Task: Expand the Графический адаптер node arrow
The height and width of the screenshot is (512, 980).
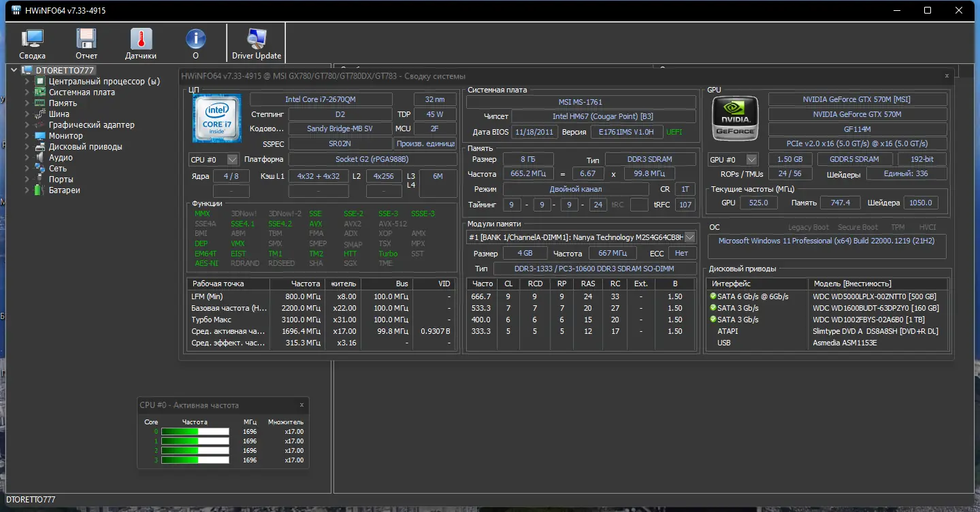Action: coord(27,124)
